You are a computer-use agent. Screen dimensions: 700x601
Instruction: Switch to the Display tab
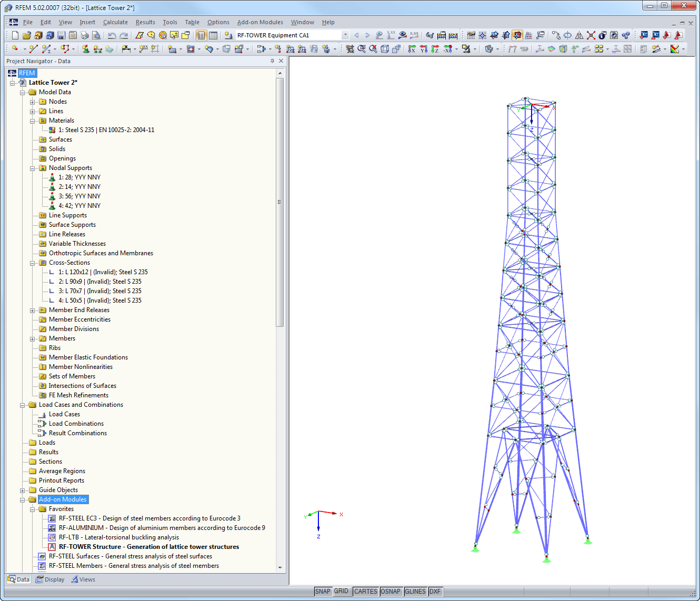point(50,579)
